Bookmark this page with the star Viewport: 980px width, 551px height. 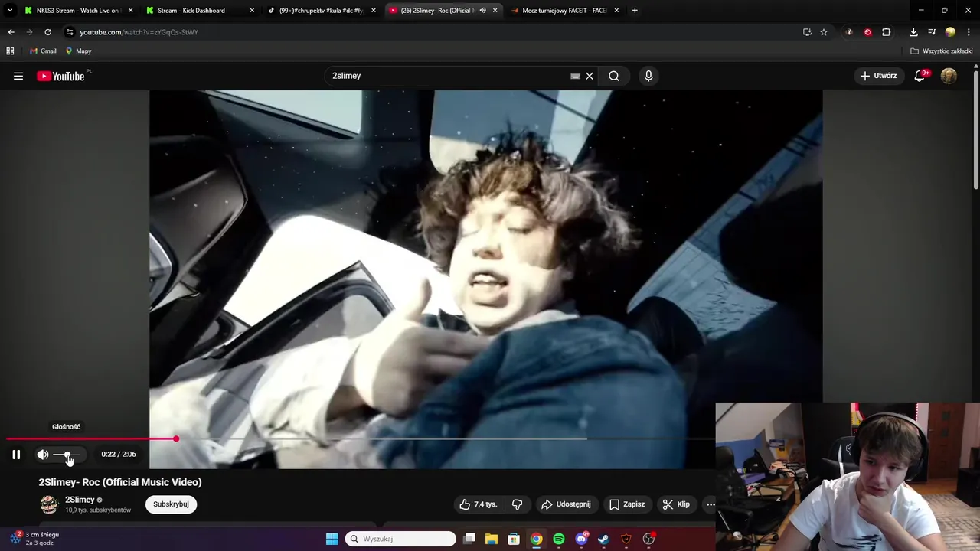tap(824, 32)
